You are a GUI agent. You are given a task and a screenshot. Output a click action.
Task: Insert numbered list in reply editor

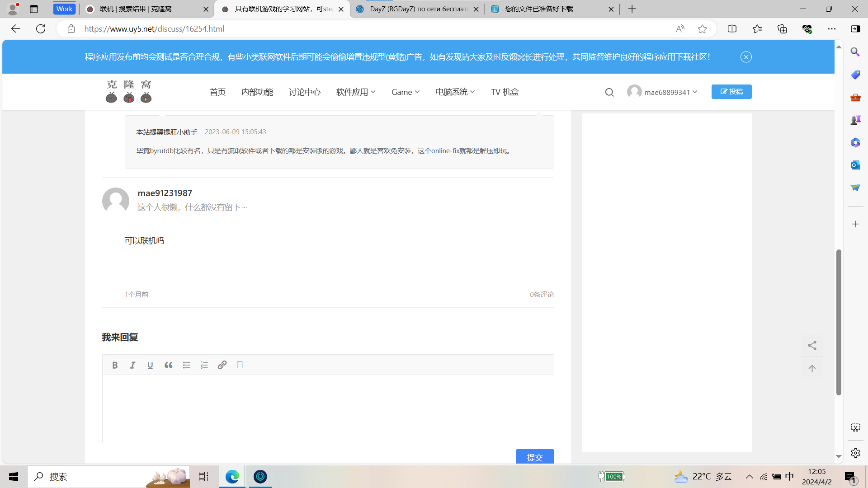(x=204, y=365)
